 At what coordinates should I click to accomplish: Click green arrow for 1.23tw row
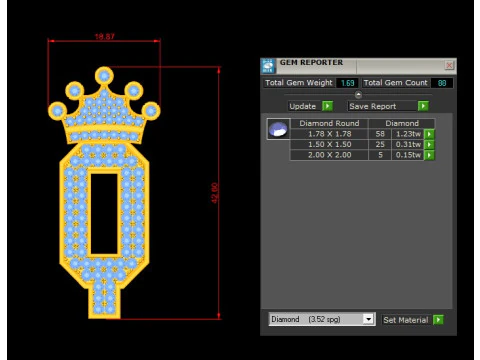coord(429,134)
